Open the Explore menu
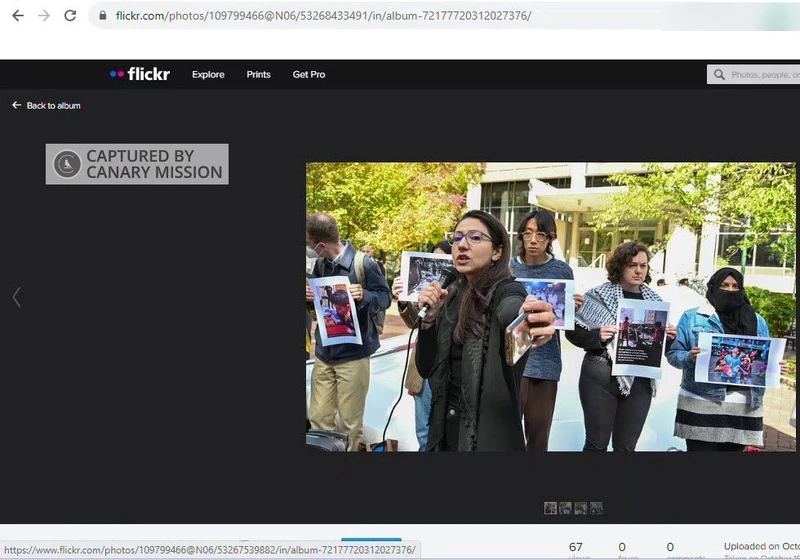The height and width of the screenshot is (560, 800). [208, 75]
